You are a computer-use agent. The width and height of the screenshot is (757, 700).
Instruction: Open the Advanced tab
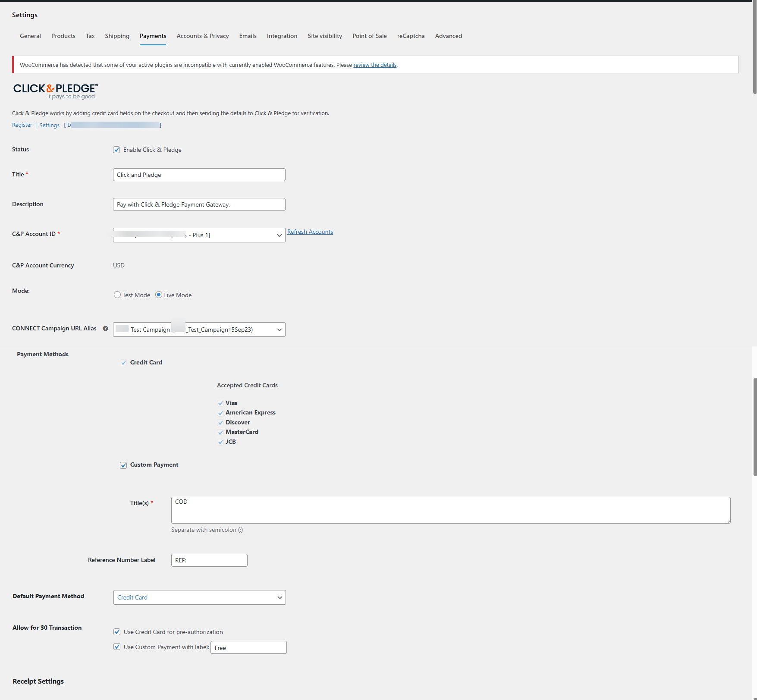[449, 36]
